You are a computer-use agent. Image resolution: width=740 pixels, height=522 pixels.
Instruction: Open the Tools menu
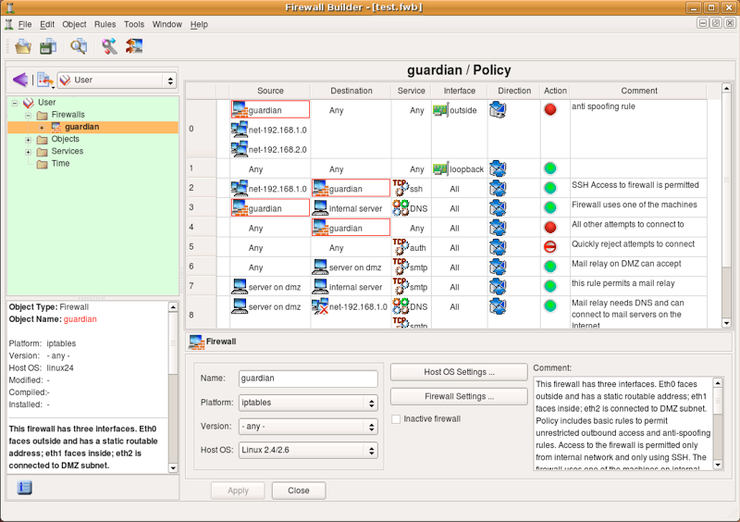pyautogui.click(x=134, y=24)
